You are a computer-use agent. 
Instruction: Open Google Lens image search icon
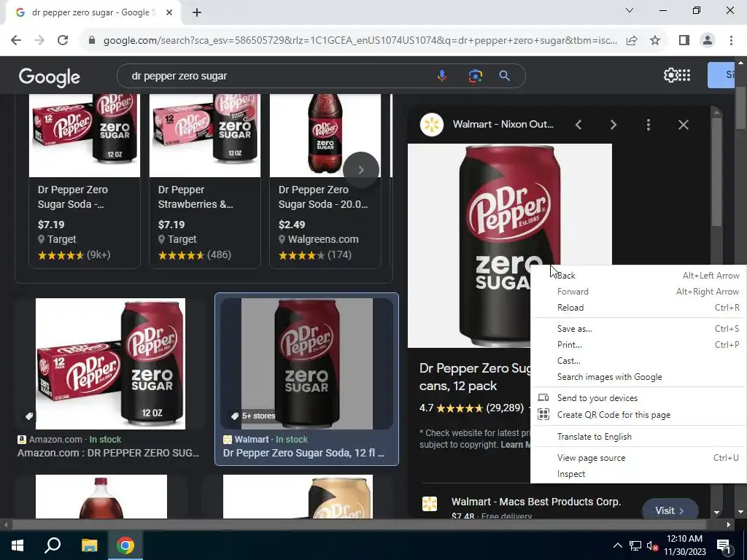[x=475, y=76]
